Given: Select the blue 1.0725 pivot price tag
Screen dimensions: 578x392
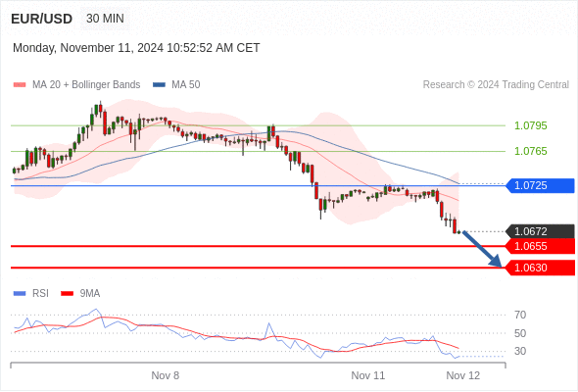Looking at the screenshot, I should click(540, 185).
